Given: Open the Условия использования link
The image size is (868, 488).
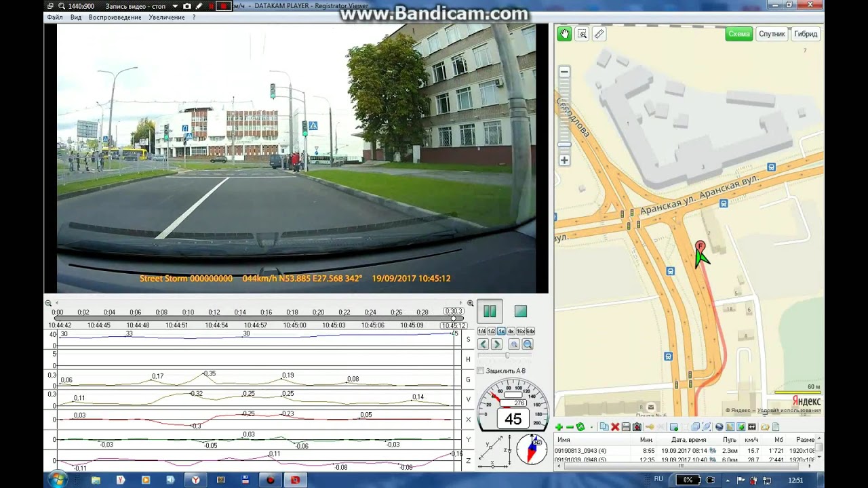Looking at the screenshot, I should click(789, 411).
